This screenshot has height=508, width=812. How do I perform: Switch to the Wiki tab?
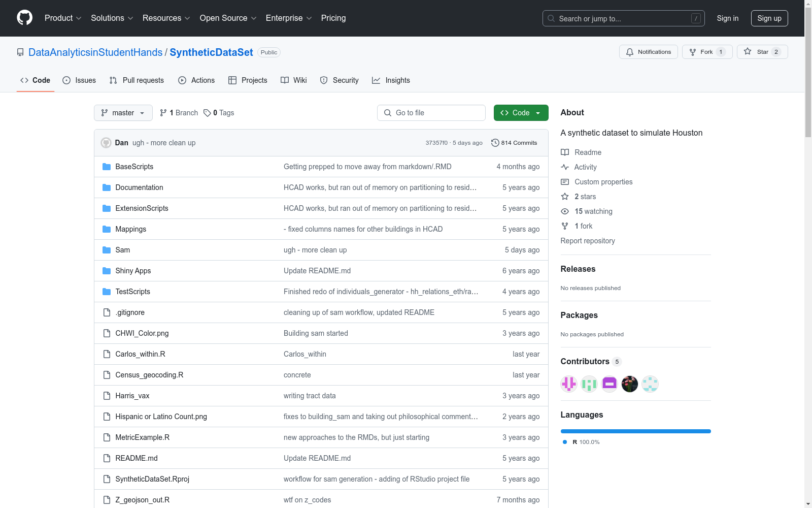(x=294, y=80)
